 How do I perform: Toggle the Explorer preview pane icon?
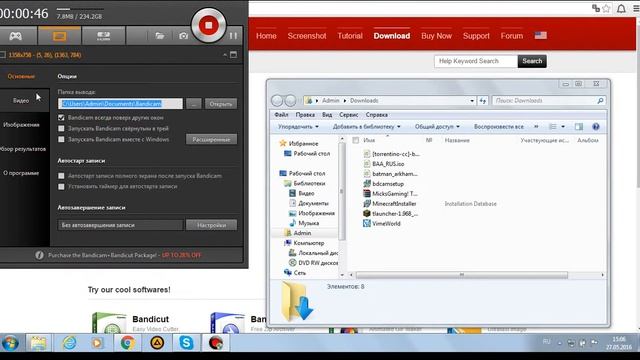[579, 127]
